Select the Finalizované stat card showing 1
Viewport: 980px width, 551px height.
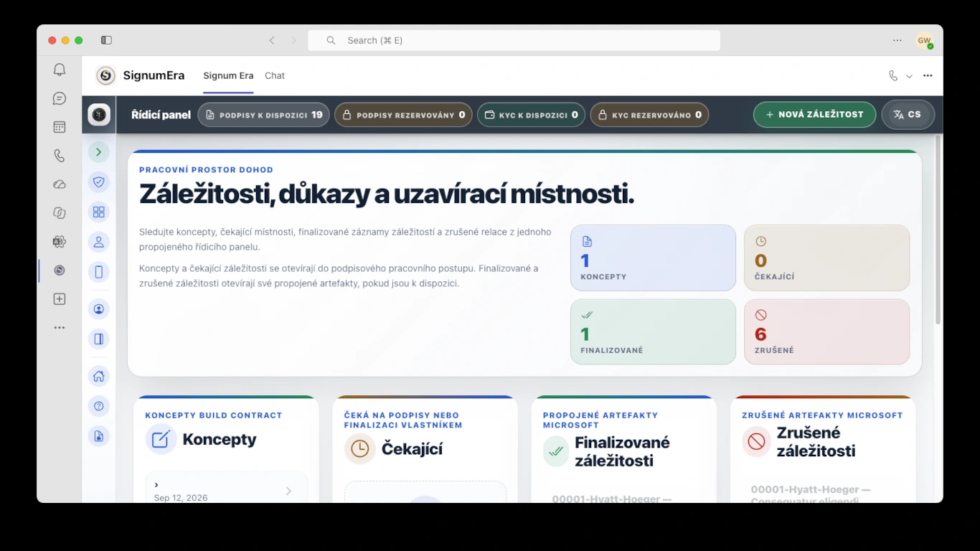pyautogui.click(x=653, y=331)
